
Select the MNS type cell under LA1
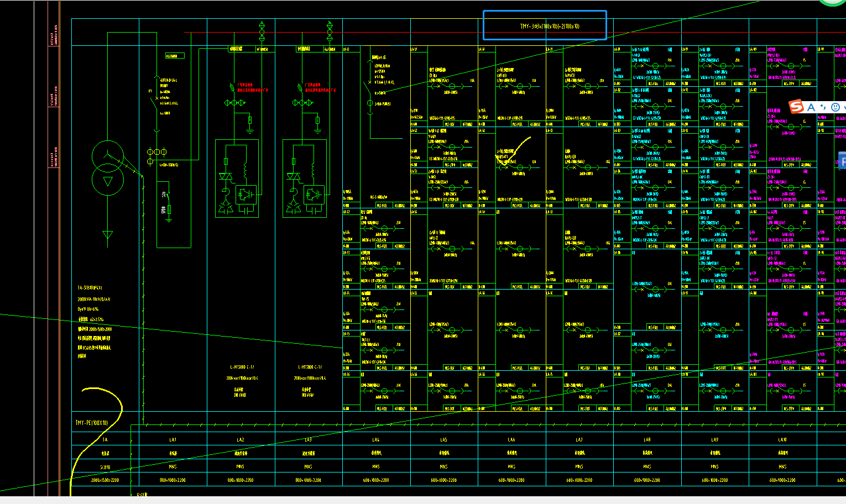tap(173, 467)
